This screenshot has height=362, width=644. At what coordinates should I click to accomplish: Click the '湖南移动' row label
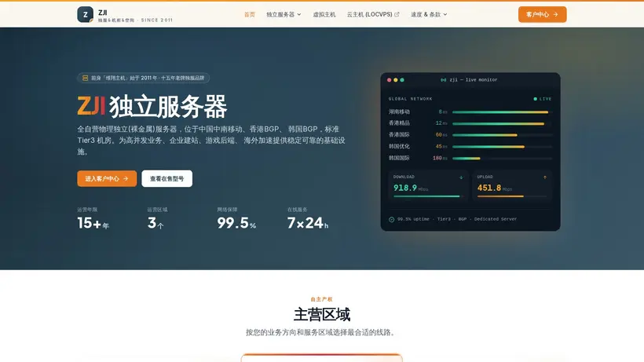(x=399, y=112)
